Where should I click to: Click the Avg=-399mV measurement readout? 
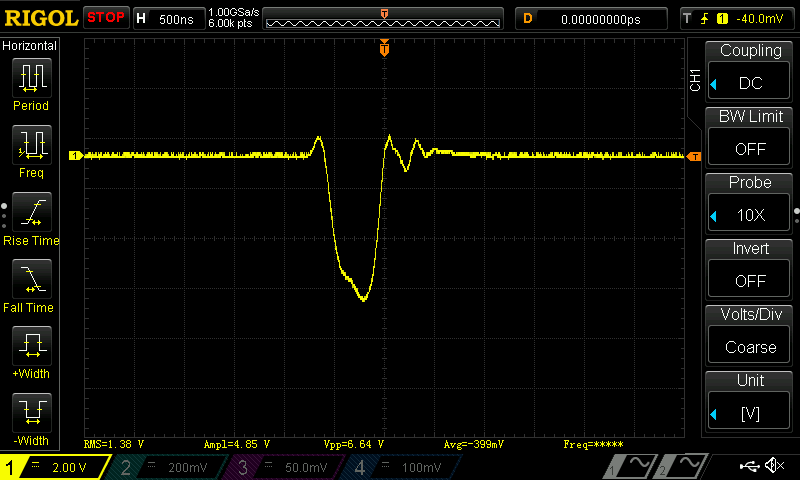coord(473,444)
